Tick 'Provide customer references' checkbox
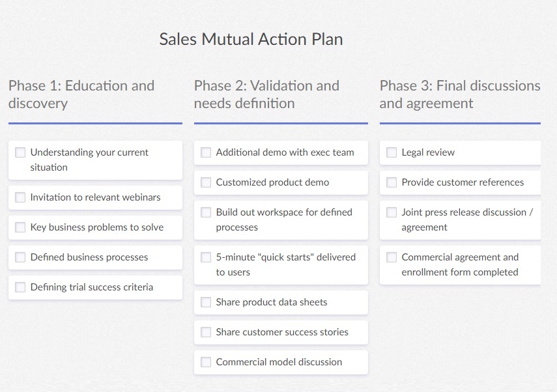This screenshot has width=557, height=392. click(392, 182)
